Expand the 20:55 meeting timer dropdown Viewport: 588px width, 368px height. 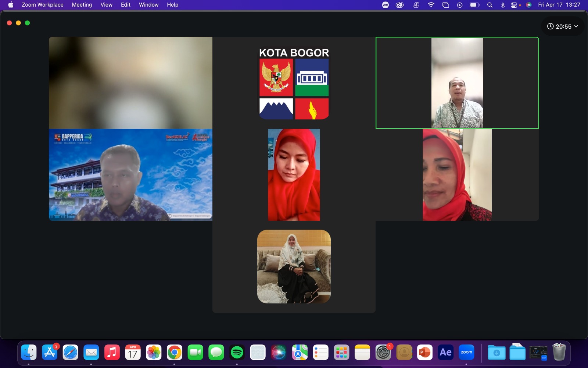[x=563, y=26]
